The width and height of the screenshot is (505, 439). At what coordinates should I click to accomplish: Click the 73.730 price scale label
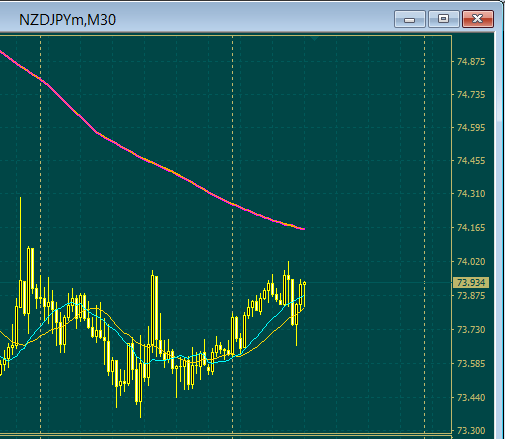tap(471, 330)
